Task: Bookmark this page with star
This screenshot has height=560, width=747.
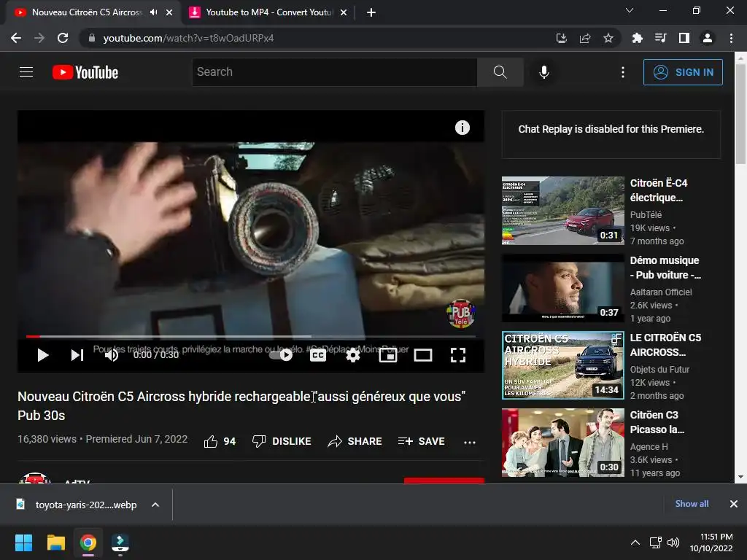Action: 608,38
